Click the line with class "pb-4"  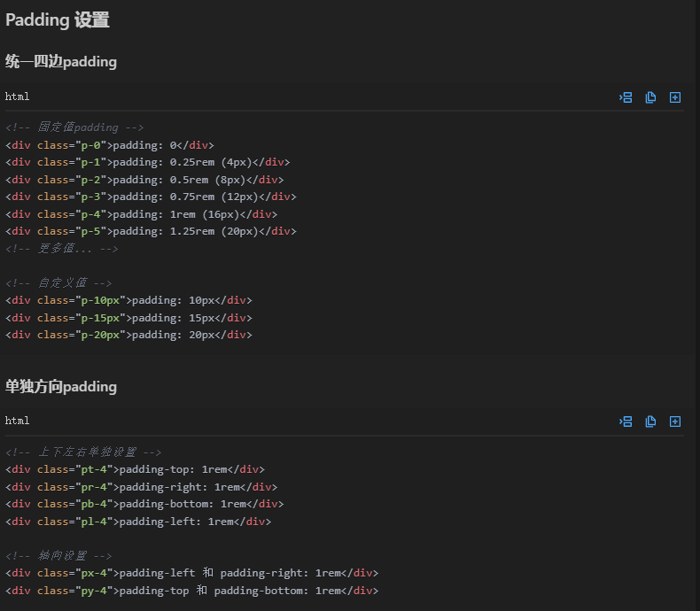tap(144, 504)
